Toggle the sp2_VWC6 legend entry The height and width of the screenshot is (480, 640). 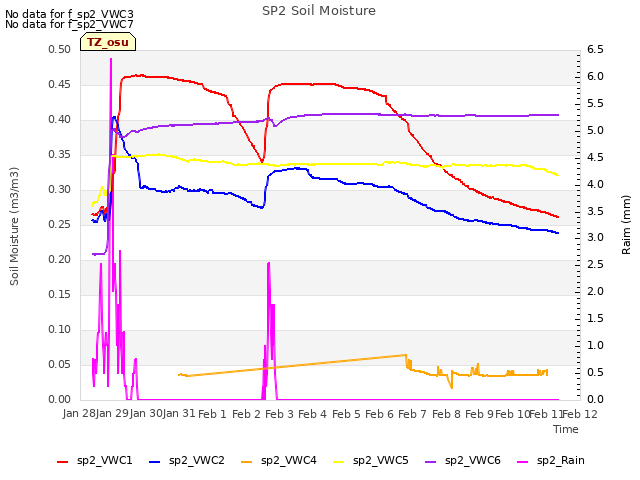[x=463, y=461]
